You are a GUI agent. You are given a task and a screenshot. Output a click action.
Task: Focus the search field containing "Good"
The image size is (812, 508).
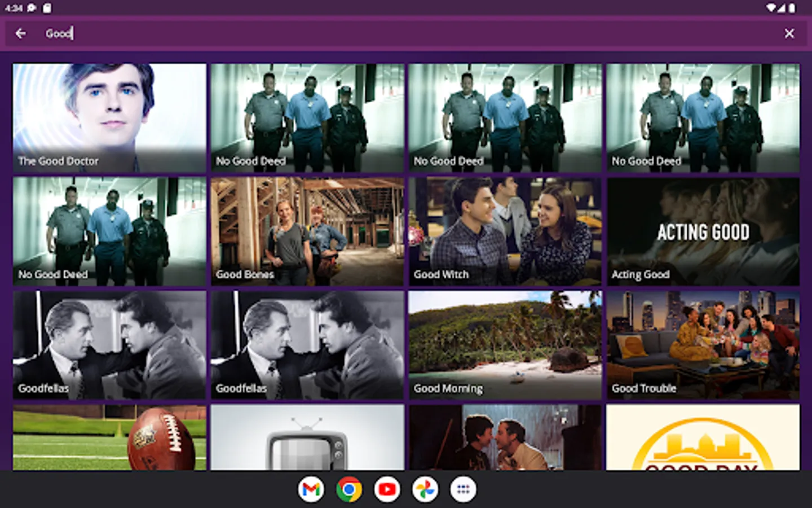click(x=406, y=34)
